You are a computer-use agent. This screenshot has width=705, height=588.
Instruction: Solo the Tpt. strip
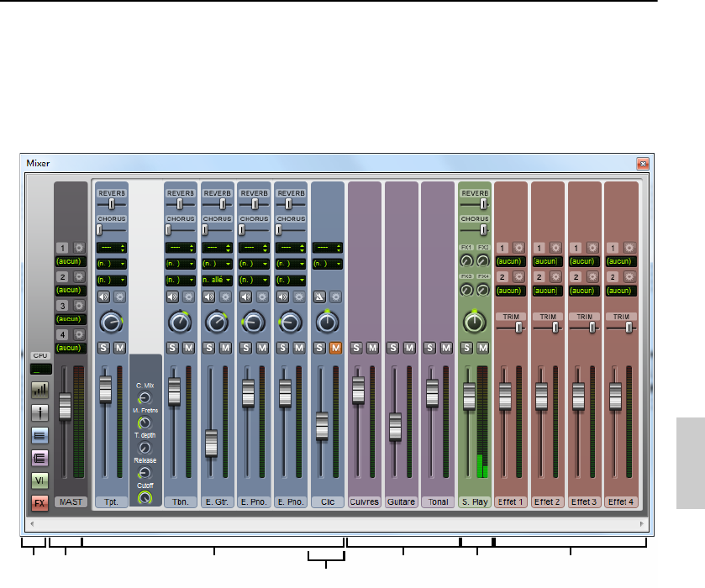[104, 348]
